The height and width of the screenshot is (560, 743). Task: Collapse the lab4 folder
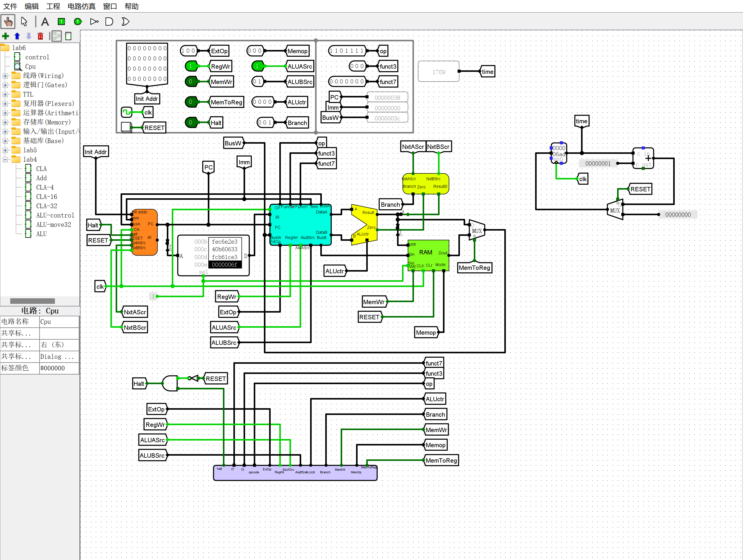point(5,160)
